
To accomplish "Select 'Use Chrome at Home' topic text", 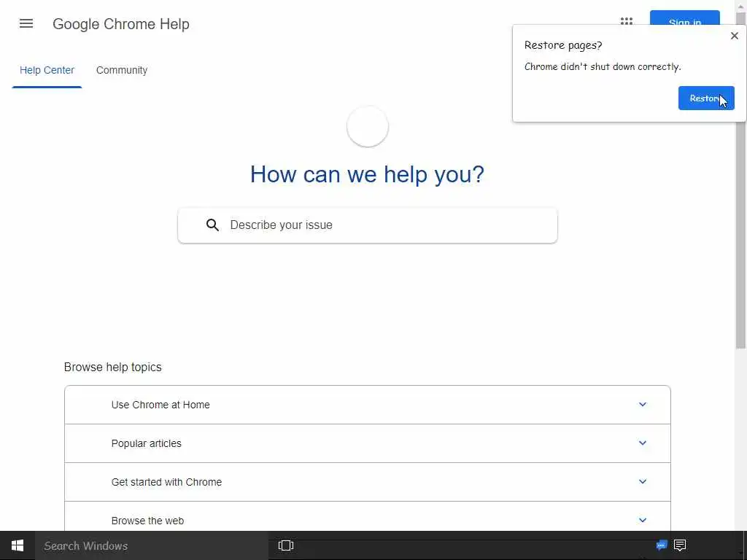I will 160,405.
